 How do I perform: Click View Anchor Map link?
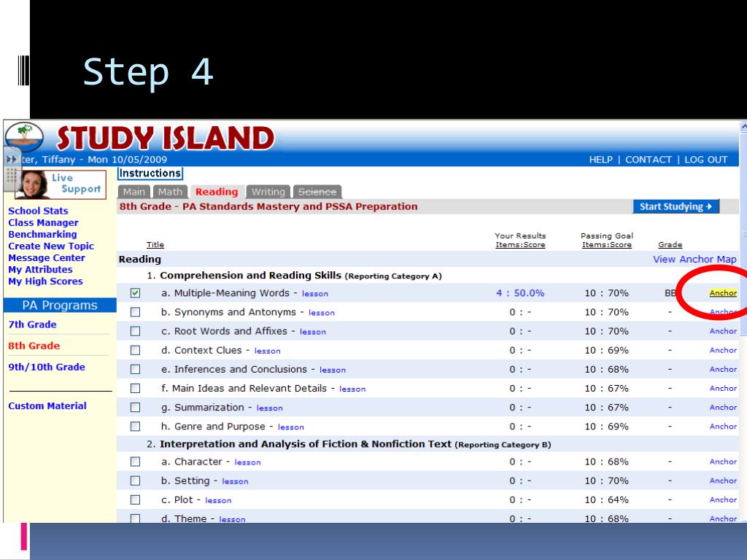pyautogui.click(x=694, y=260)
